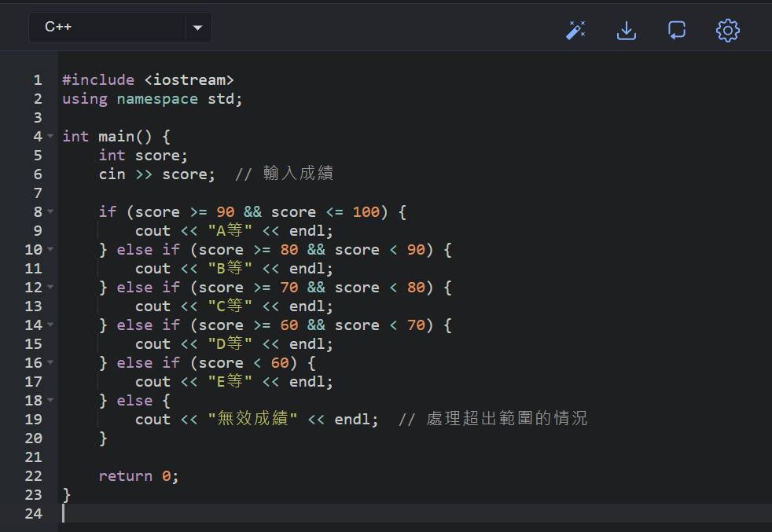The image size is (772, 532).
Task: Click the string "B等"
Action: 230,269
